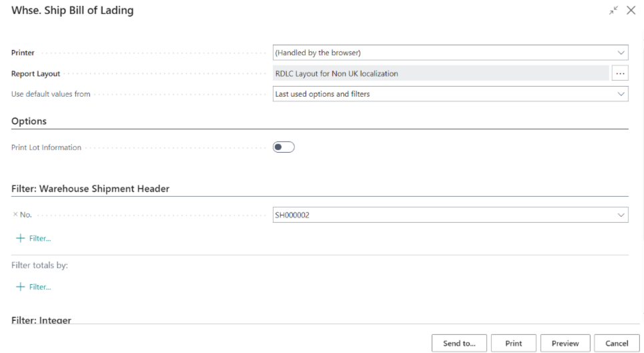Click the Report Layout field
This screenshot has width=644, height=353.
pyautogui.click(x=440, y=73)
